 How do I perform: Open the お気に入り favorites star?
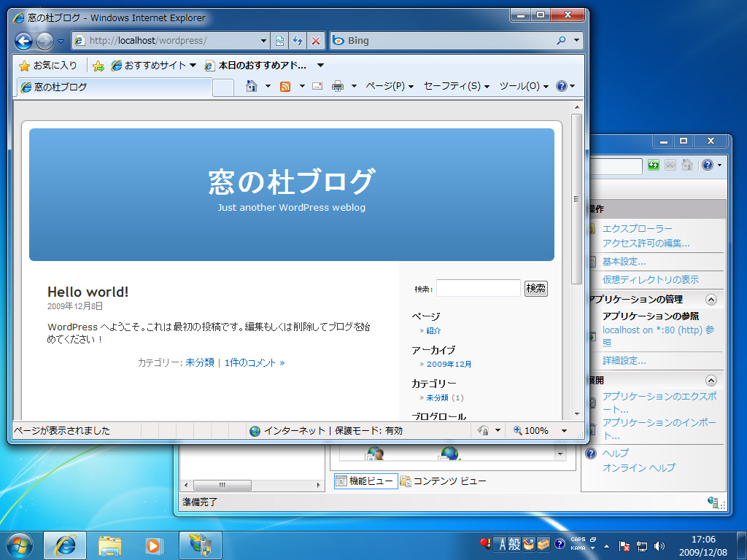coord(24,65)
